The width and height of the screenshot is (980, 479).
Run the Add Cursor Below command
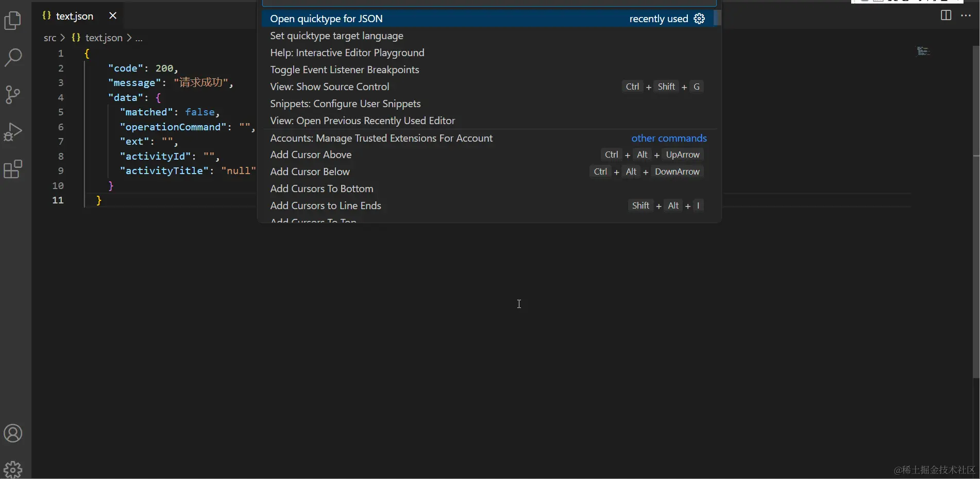487,172
